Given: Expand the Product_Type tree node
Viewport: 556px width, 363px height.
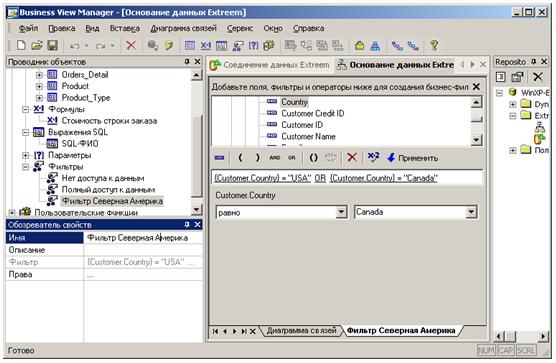Looking at the screenshot, I should [x=39, y=97].
